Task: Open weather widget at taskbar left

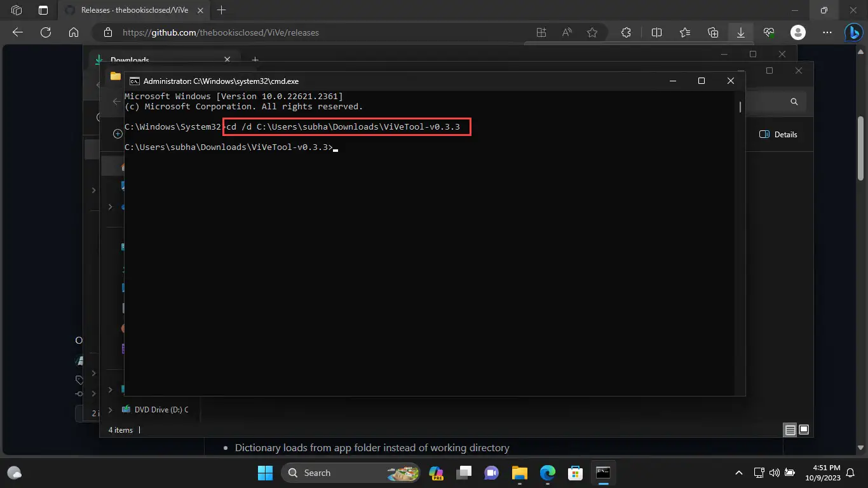Action: point(14,473)
